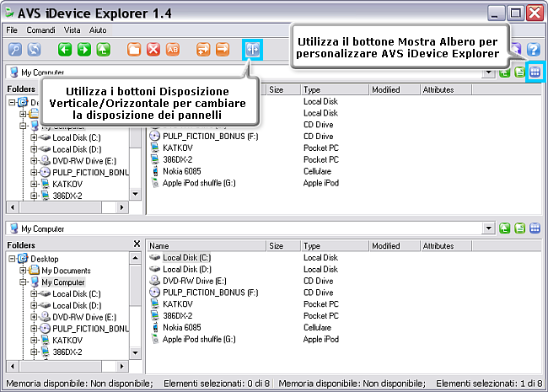
Task: Click the green list view icon in the top panel
Action: pyautogui.click(x=519, y=72)
